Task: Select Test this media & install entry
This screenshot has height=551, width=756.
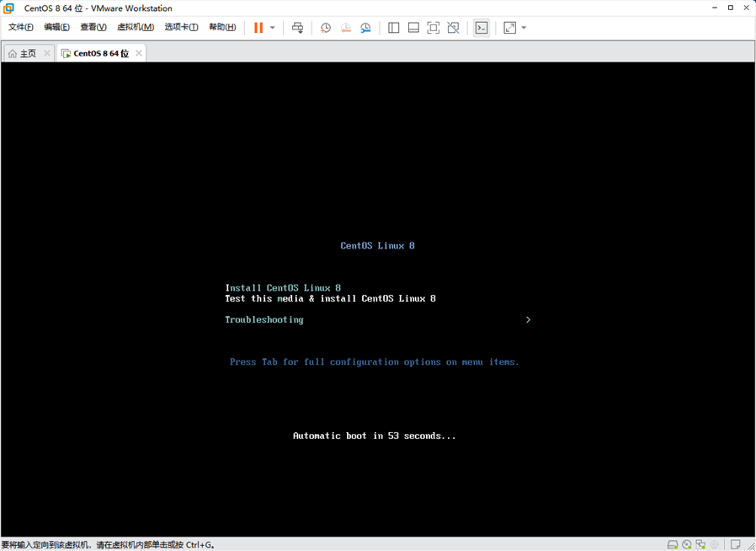Action: pyautogui.click(x=331, y=298)
